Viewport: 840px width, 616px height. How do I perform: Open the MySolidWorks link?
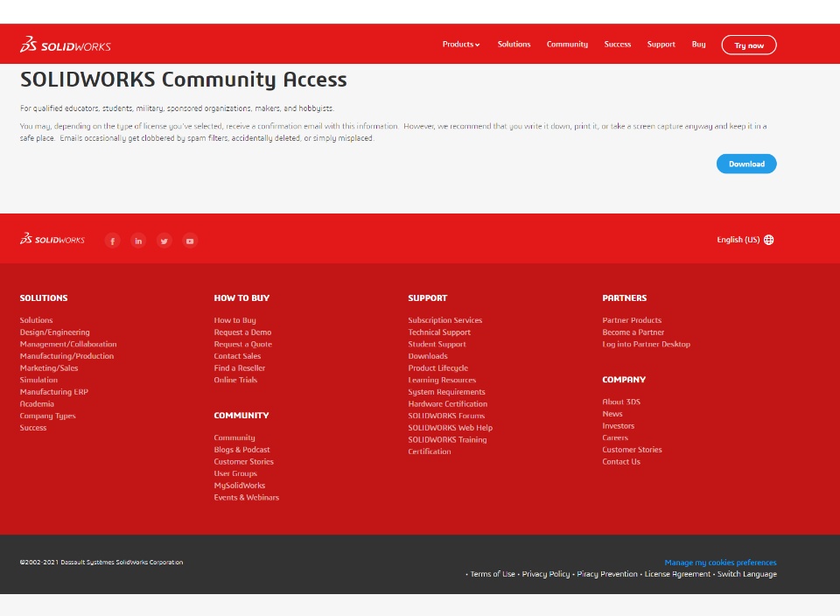tap(240, 486)
